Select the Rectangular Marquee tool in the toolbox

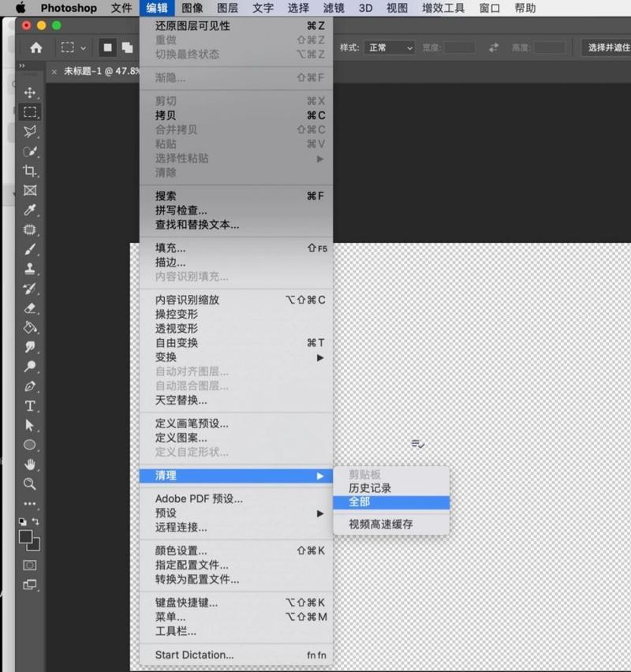30,112
